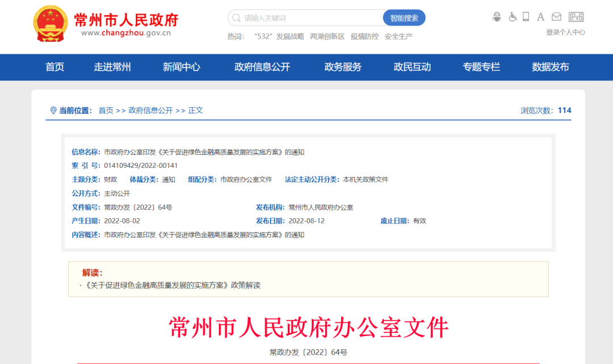The height and width of the screenshot is (364, 613).
Task: Click the national emblem site logo
Action: coord(51,23)
